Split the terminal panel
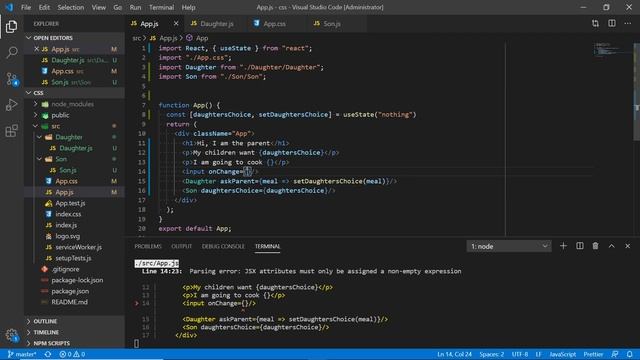 pyautogui.click(x=580, y=246)
